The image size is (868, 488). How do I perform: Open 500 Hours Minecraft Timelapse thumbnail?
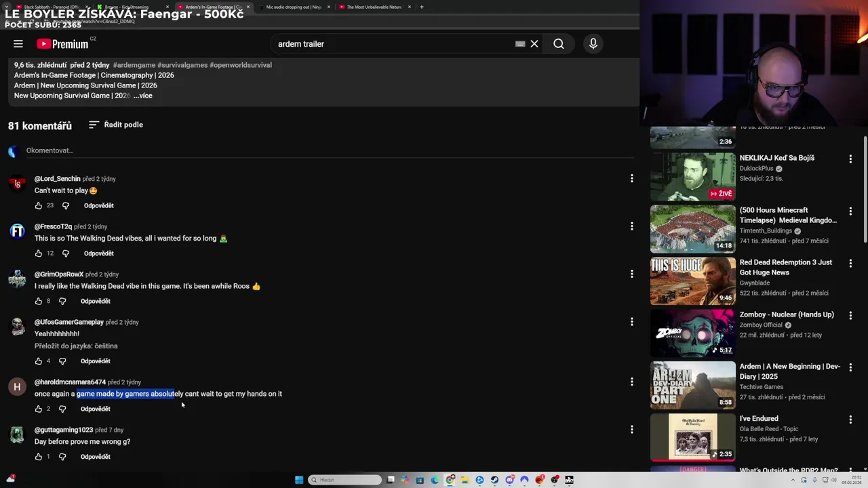[693, 229]
